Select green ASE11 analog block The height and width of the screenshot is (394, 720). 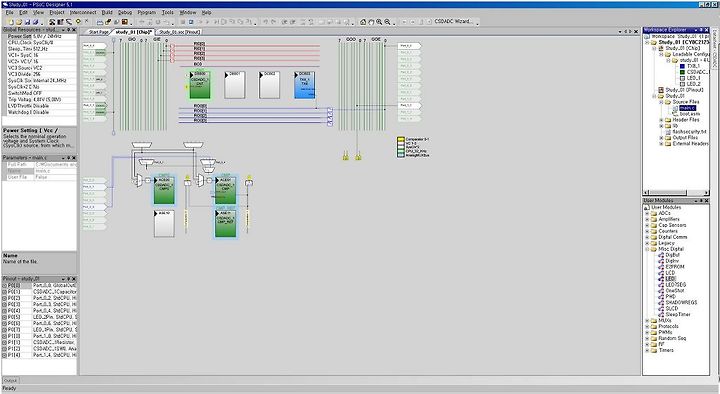225,224
